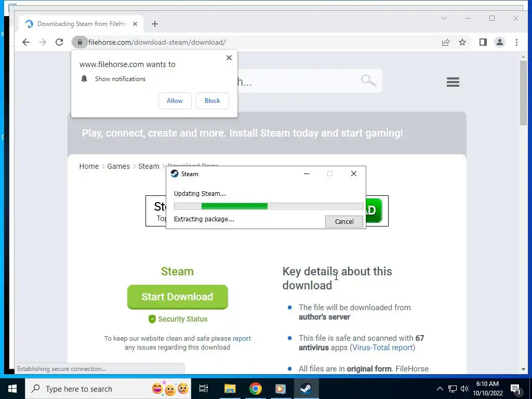Screen dimensions: 532x399
Task: Open Task View on taskbar
Action: (x=204, y=389)
